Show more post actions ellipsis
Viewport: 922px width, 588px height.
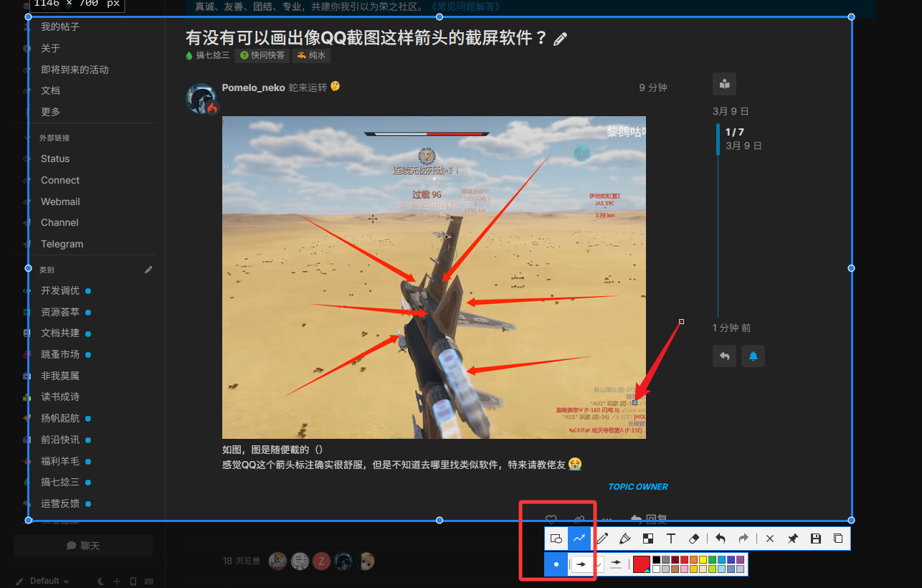tap(607, 519)
